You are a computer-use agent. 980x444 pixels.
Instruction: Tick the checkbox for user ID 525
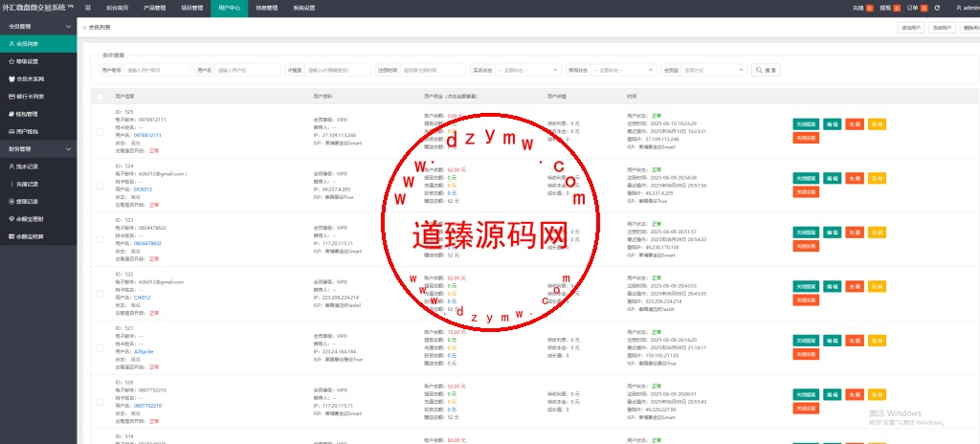pos(100,131)
